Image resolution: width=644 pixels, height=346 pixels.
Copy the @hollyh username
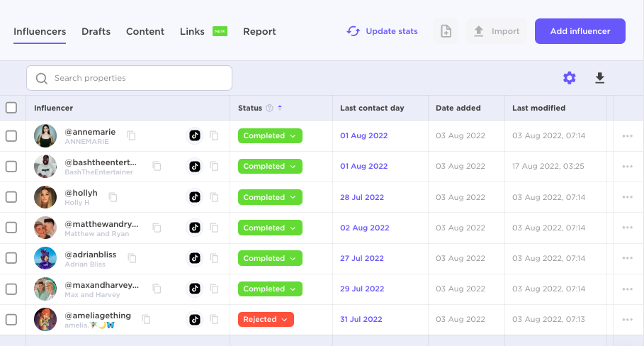[x=113, y=197]
